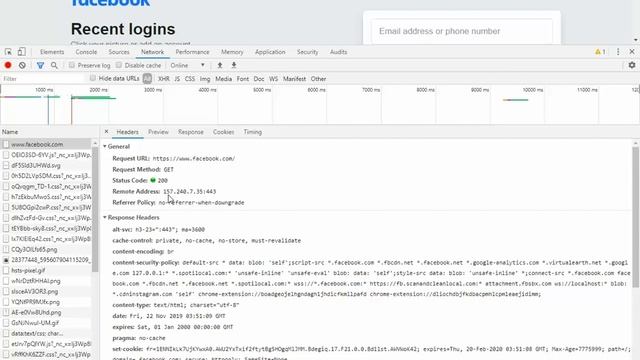Tick checkbox next to CQy3OILfs65.png
The image size is (640, 360).
(x=6, y=249)
